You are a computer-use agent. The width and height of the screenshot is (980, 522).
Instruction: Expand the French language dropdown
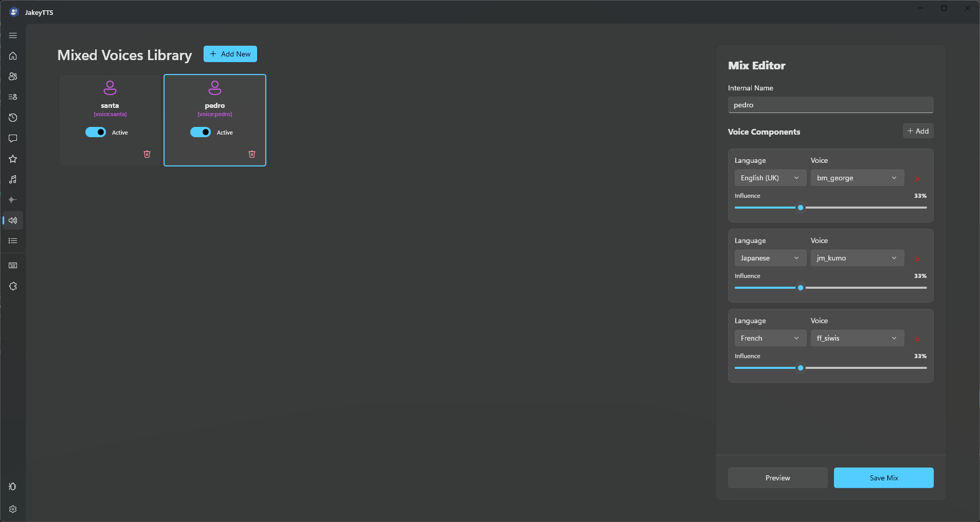(770, 338)
